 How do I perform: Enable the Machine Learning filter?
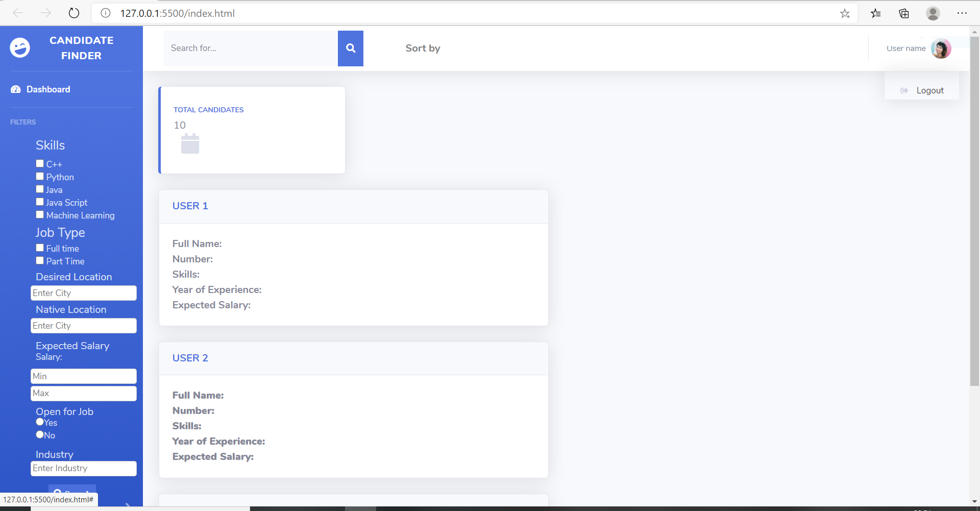(x=39, y=214)
